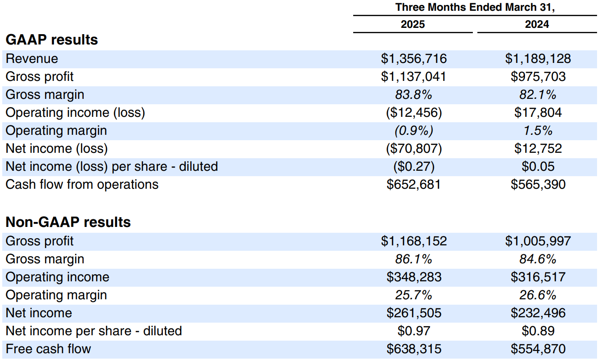Click Non-GAAP Gross profit value $1,168,152
The image size is (602, 364).
click(414, 241)
